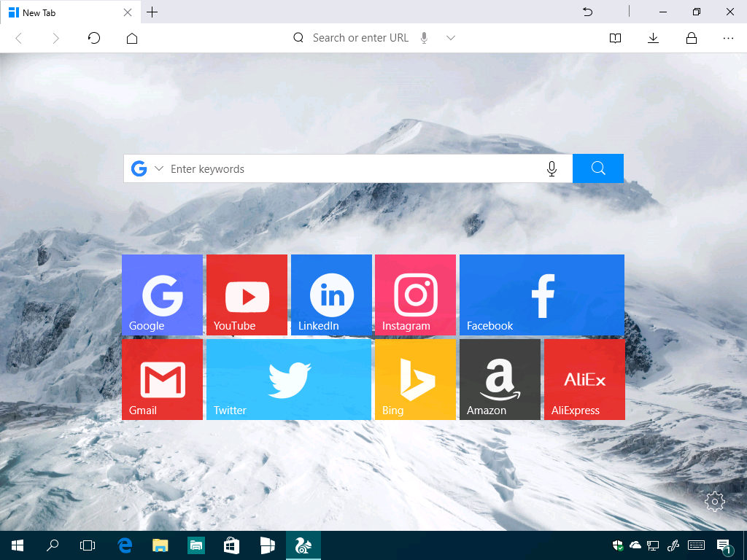The image size is (747, 560).
Task: Open the Facebook speed dial tile
Action: (542, 295)
